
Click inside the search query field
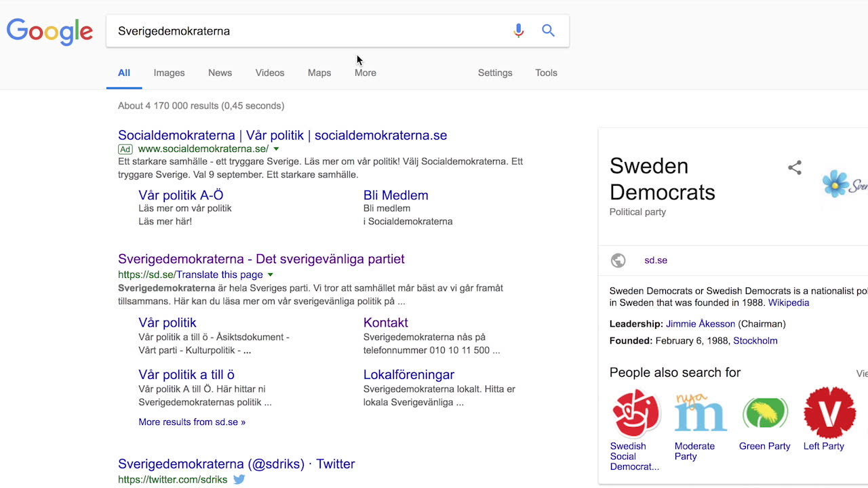pos(271,30)
